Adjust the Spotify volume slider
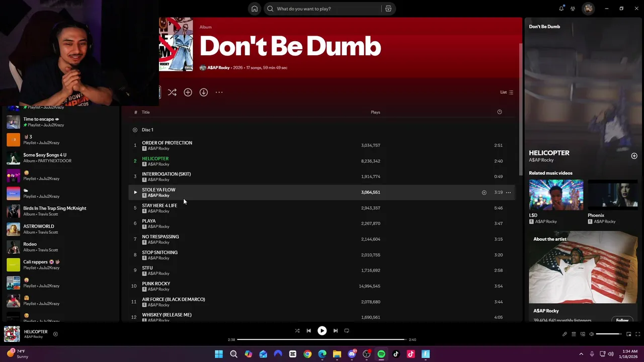Viewport: 644px width, 362px height. (609, 334)
